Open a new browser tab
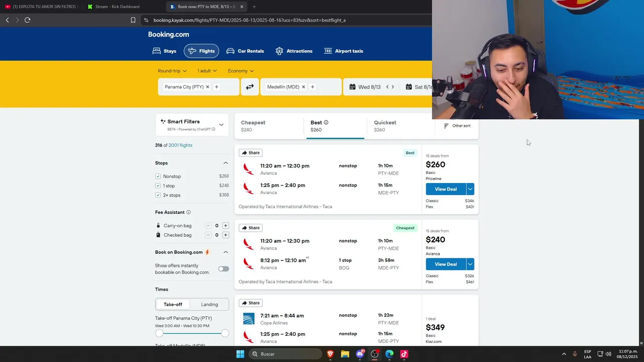The width and height of the screenshot is (644, 362). point(254,7)
